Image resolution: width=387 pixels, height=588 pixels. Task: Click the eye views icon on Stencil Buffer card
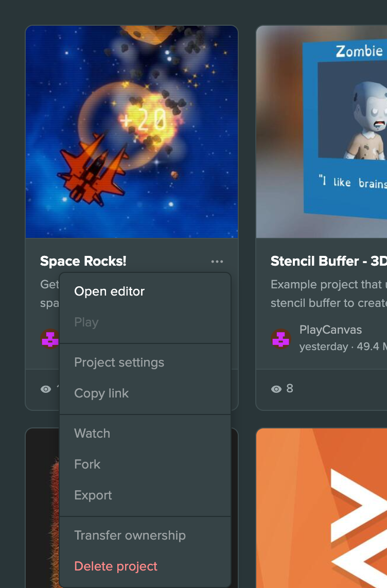pos(276,389)
